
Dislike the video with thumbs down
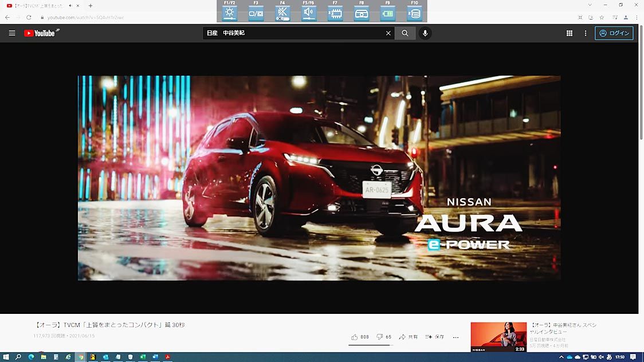click(379, 337)
